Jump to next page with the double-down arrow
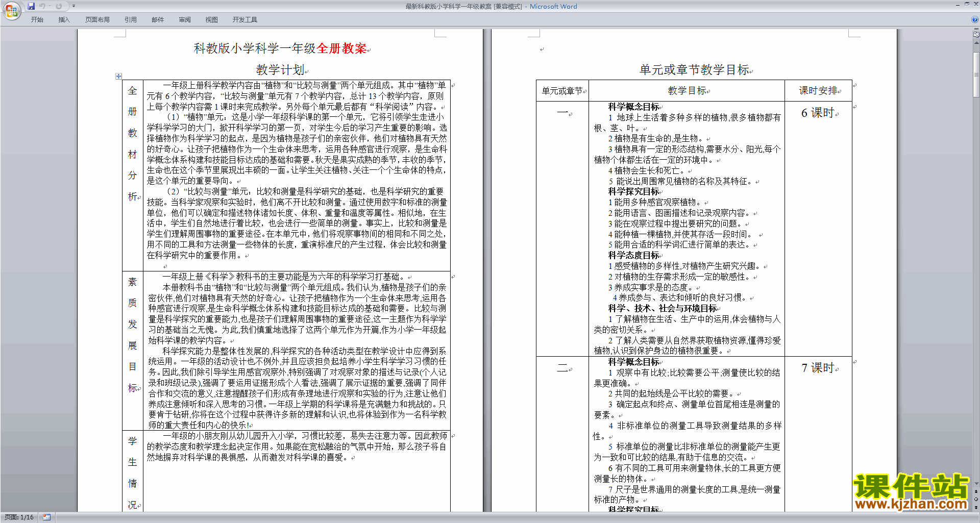Image resolution: width=980 pixels, height=523 pixels. click(x=976, y=507)
